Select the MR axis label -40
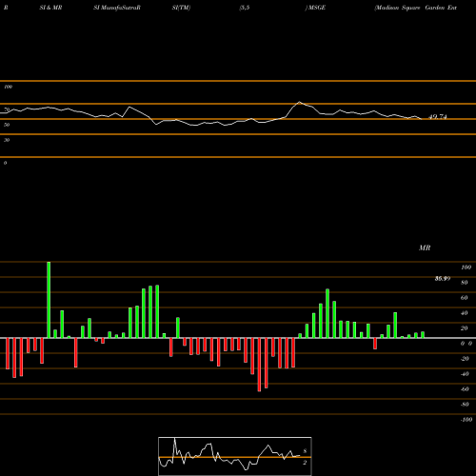This screenshot has height=476, width=476. 465,374
